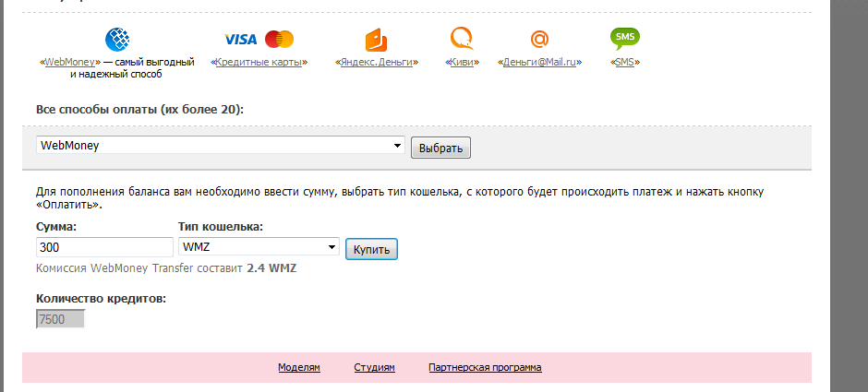Open the Партнерская программа footer link

click(485, 368)
